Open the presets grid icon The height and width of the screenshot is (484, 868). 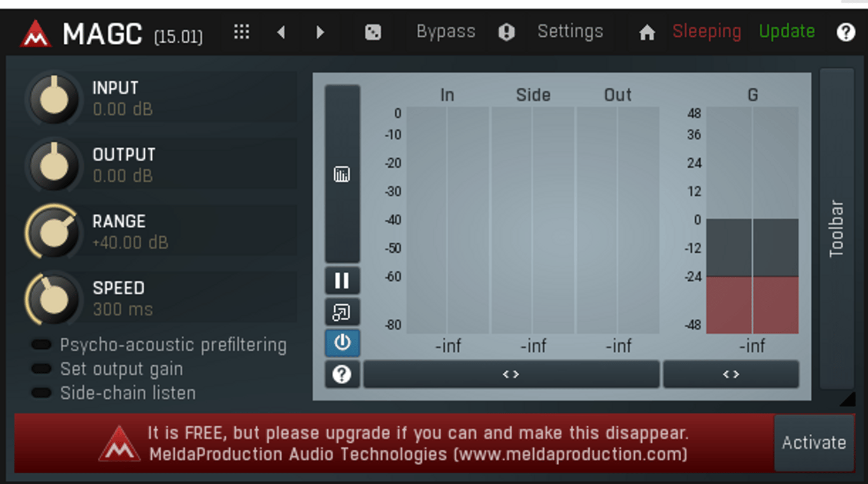241,32
